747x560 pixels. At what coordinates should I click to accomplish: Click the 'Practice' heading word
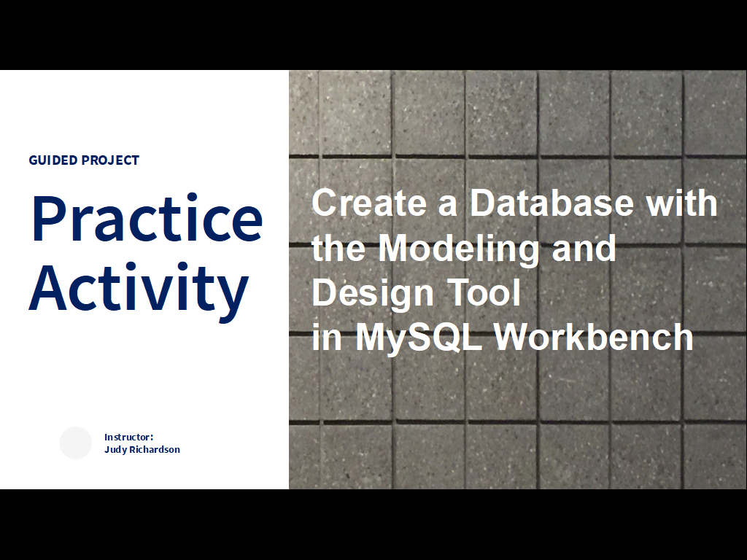tap(147, 217)
